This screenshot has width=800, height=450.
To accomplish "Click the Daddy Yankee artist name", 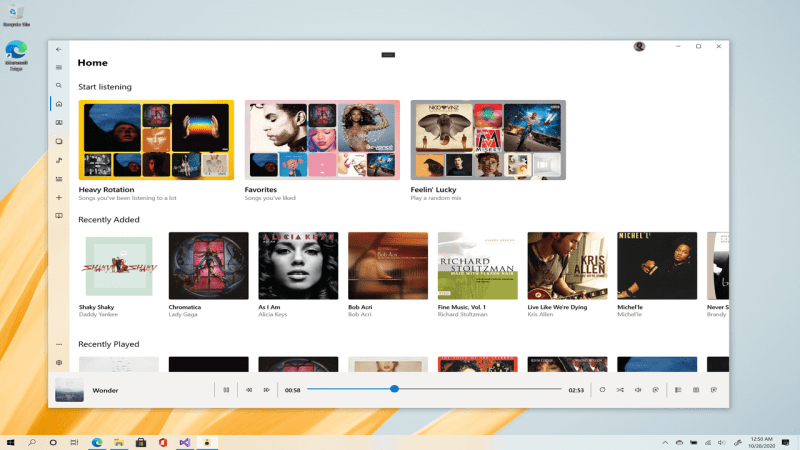I will (x=98, y=315).
